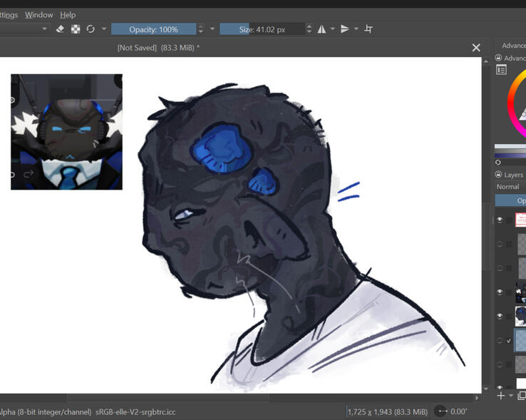Click vertical scrollbar up arrow beside canvas

(486, 61)
